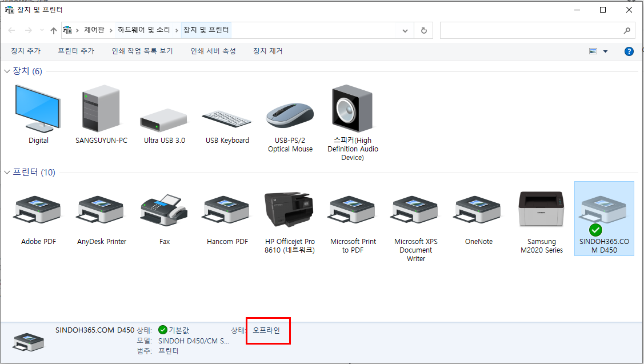Click the SINDOH D450/CM S... model text
This screenshot has width=644, height=364.
pyautogui.click(x=194, y=341)
